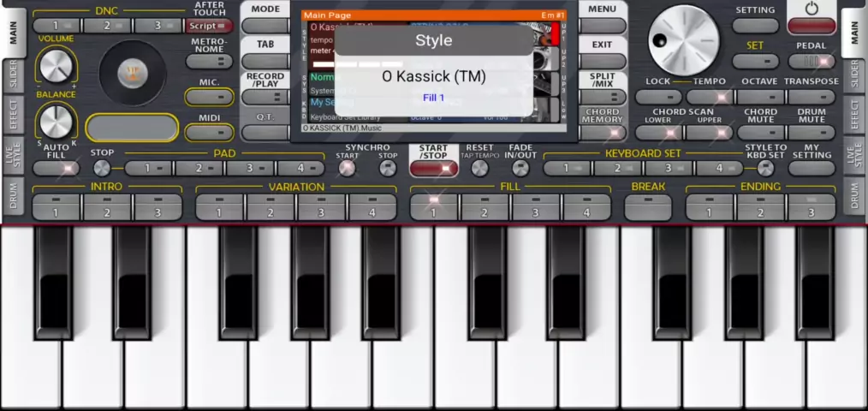Tap the Fade In/Out round button

(x=520, y=168)
